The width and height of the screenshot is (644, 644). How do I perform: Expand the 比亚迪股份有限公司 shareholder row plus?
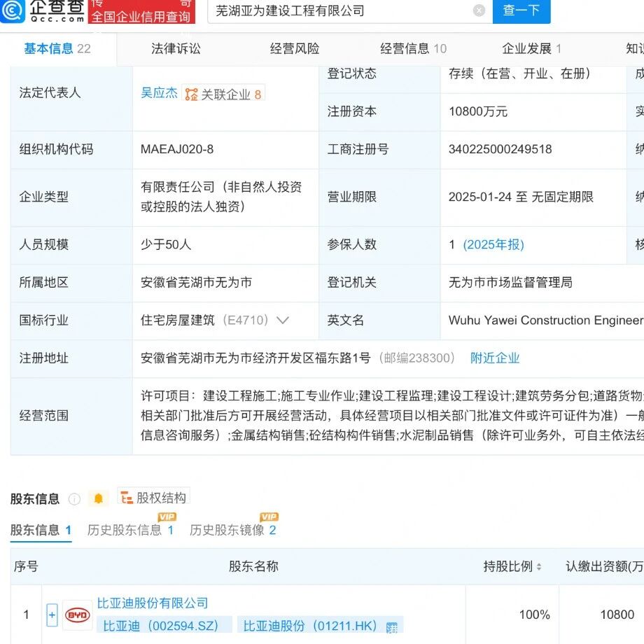(52, 615)
